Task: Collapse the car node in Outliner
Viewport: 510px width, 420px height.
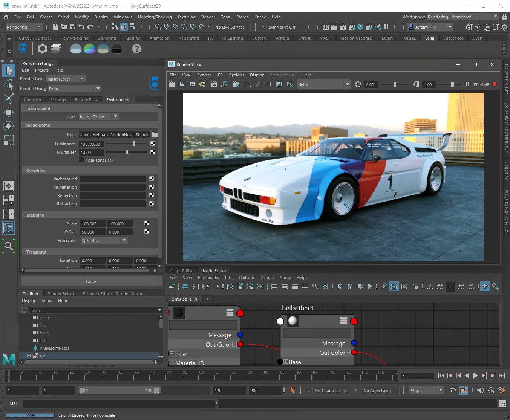Action: point(29,355)
